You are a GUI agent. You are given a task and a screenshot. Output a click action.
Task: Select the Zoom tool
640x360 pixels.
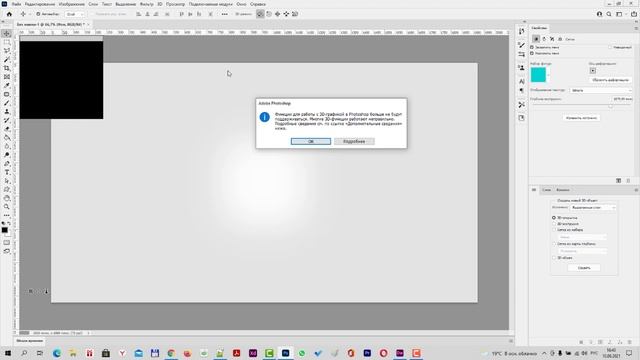pos(7,207)
